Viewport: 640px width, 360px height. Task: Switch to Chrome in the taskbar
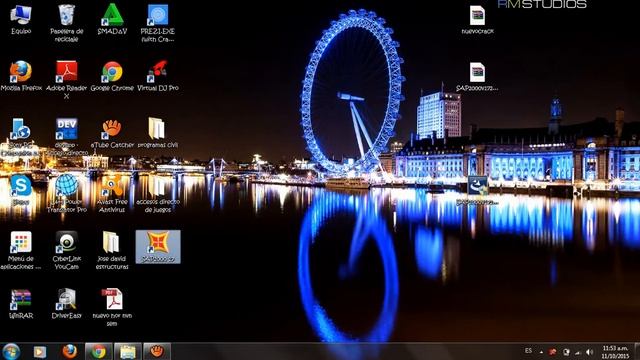click(98, 351)
